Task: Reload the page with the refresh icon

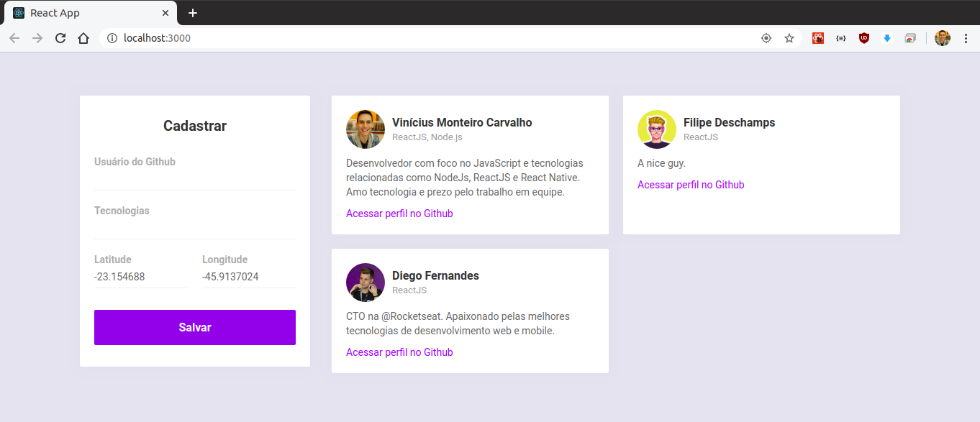Action: [x=60, y=37]
